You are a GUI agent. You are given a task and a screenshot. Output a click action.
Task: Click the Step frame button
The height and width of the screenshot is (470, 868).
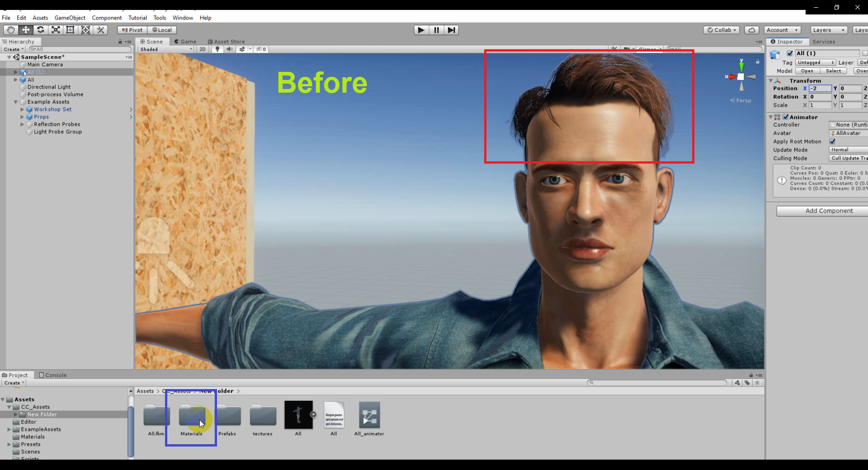pyautogui.click(x=451, y=30)
